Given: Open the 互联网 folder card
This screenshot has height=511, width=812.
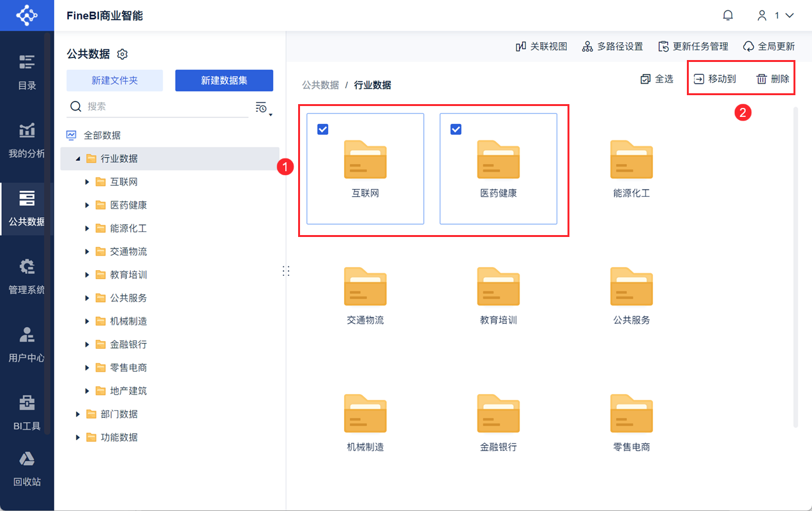Looking at the screenshot, I should (365, 169).
